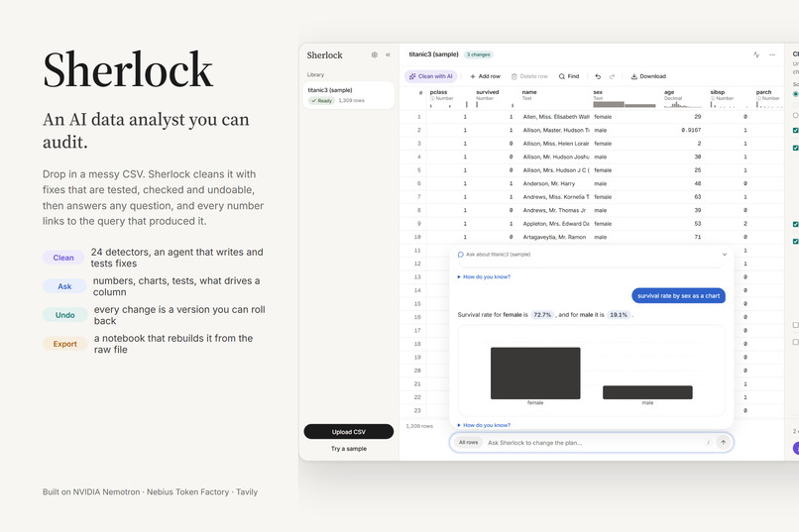
Task: Download the dataset
Action: pyautogui.click(x=648, y=76)
